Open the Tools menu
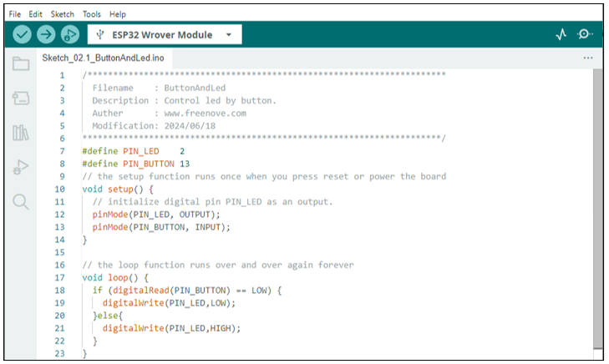The height and width of the screenshot is (364, 609). (92, 14)
